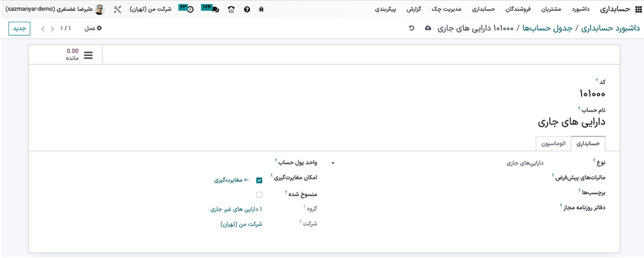The height and width of the screenshot is (258, 644).
Task: Click the cloud save icon
Action: pyautogui.click(x=429, y=28)
